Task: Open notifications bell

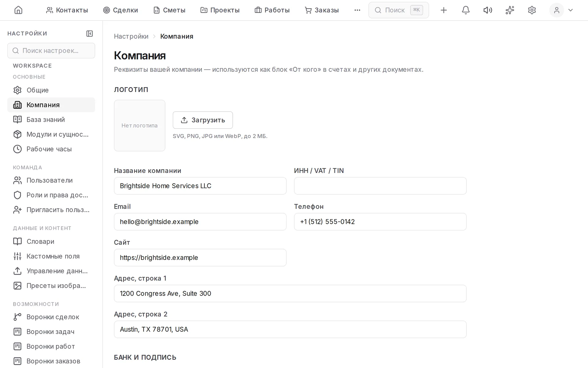Action: (x=466, y=10)
